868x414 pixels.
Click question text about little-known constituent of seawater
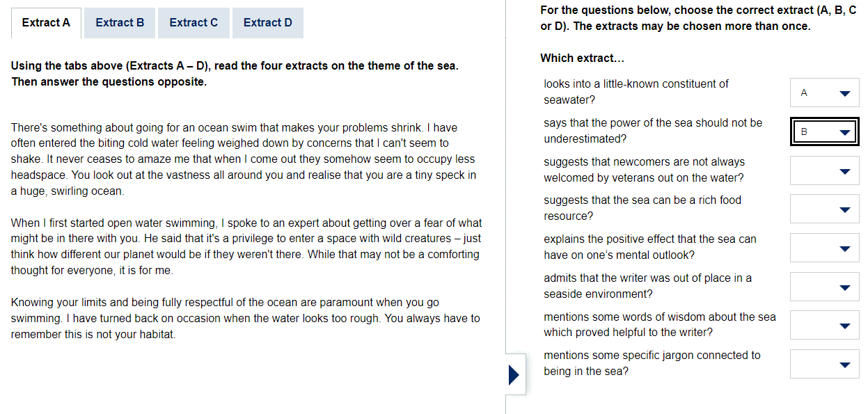pyautogui.click(x=636, y=92)
